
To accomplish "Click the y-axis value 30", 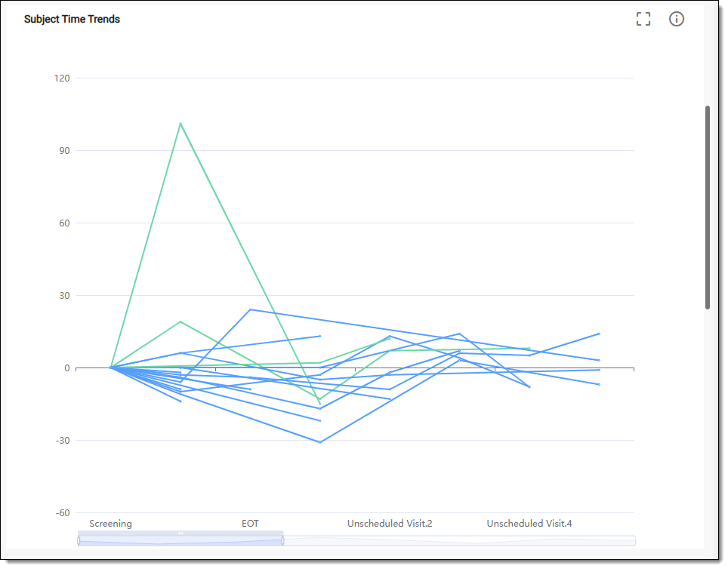I will [x=64, y=295].
